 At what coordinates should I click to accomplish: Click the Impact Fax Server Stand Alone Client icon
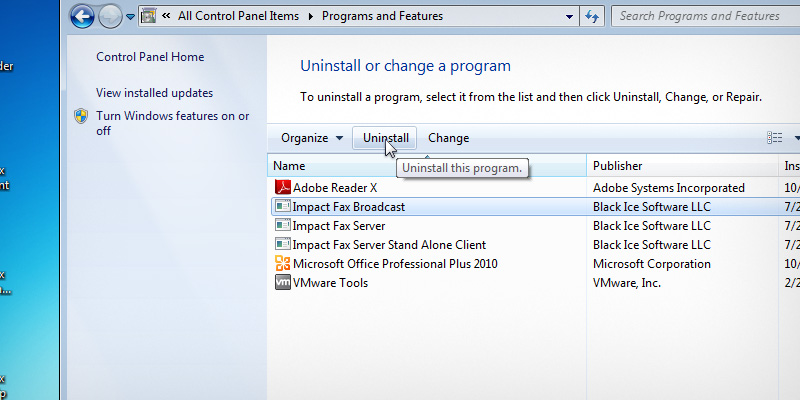click(282, 245)
